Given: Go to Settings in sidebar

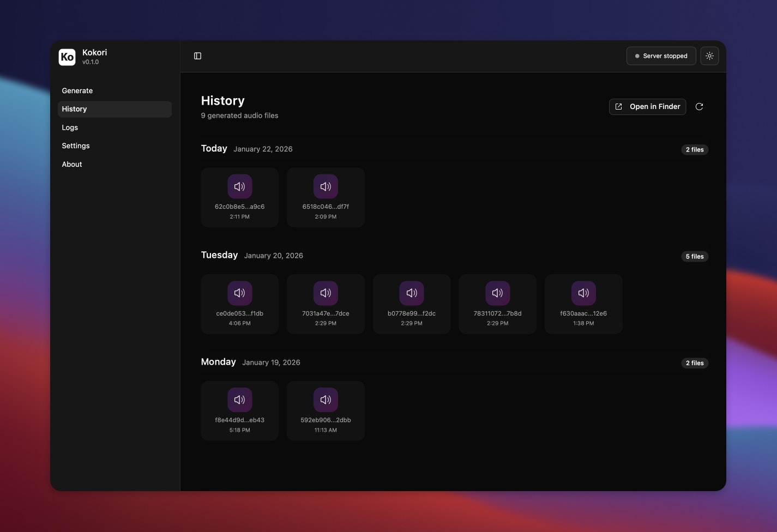Looking at the screenshot, I should coord(115,146).
